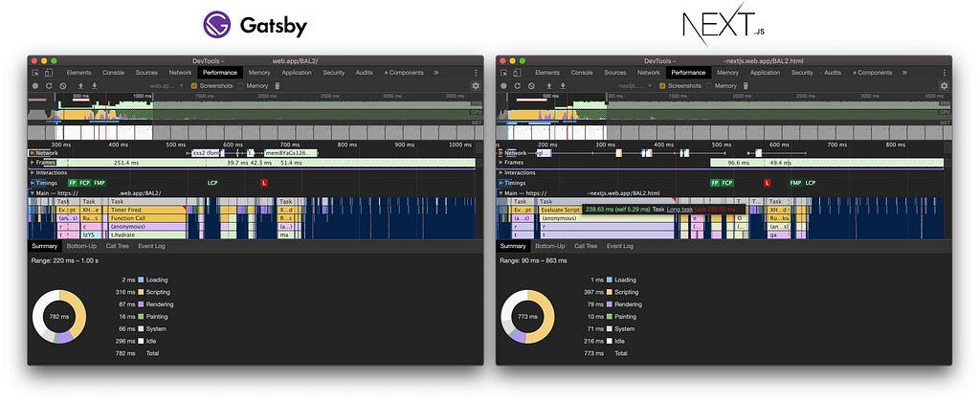Open the -nextjs recording dropdown in Next.js DevTools

635,85
